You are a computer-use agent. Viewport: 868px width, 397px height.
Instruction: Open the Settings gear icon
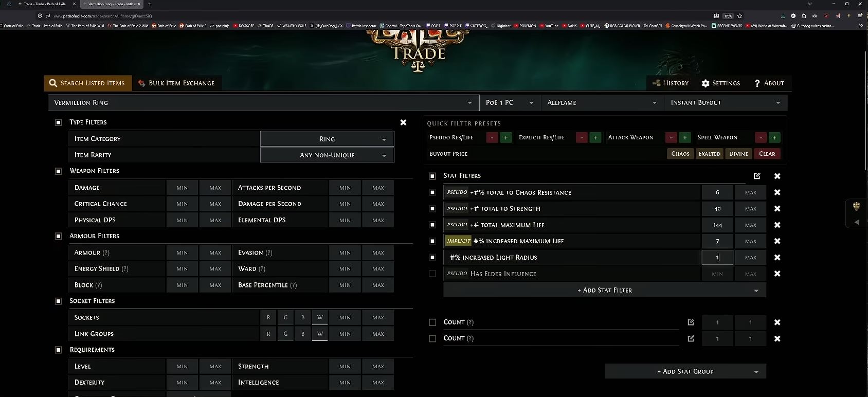coord(706,83)
